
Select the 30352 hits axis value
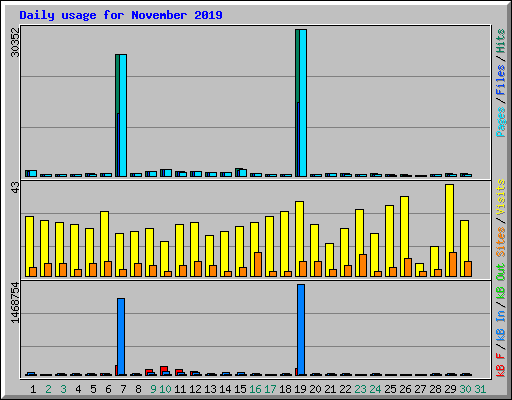click(x=15, y=42)
